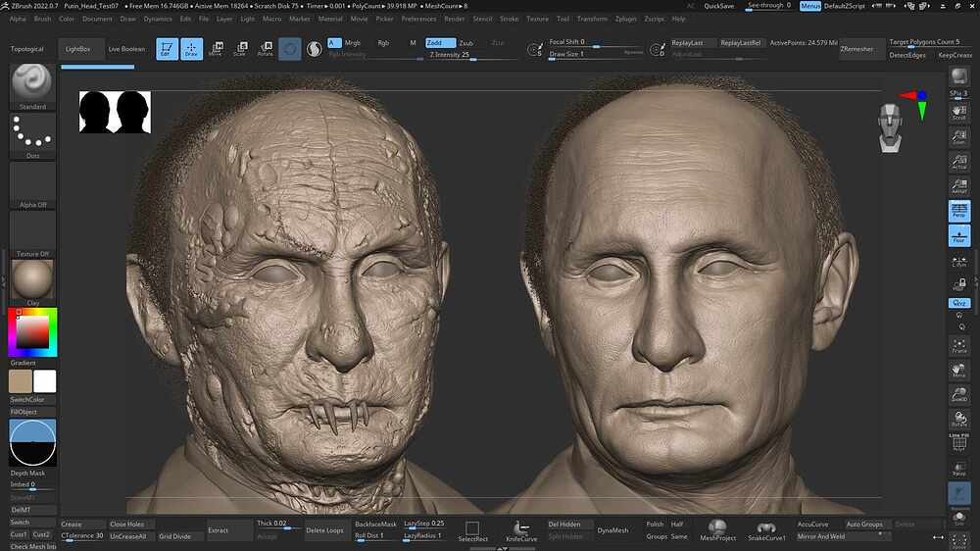The width and height of the screenshot is (980, 551).
Task: Select the SelectRect brush icon
Action: click(472, 531)
